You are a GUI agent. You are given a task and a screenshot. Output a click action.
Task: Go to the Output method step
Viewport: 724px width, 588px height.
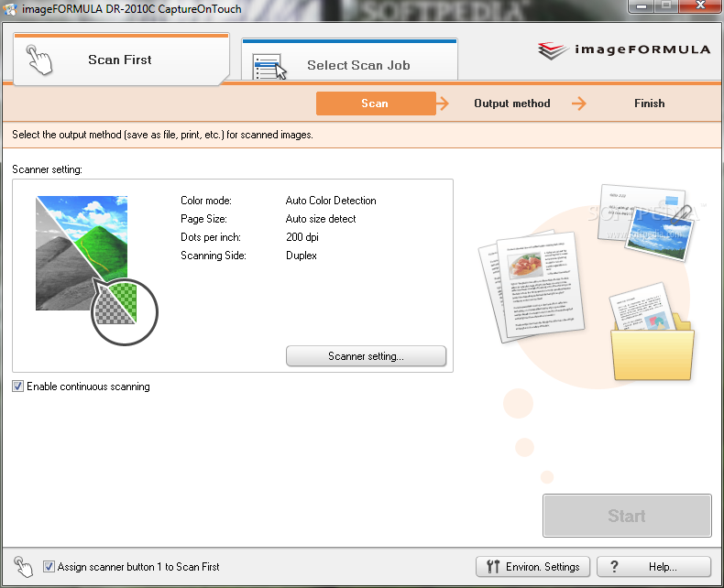coord(512,103)
